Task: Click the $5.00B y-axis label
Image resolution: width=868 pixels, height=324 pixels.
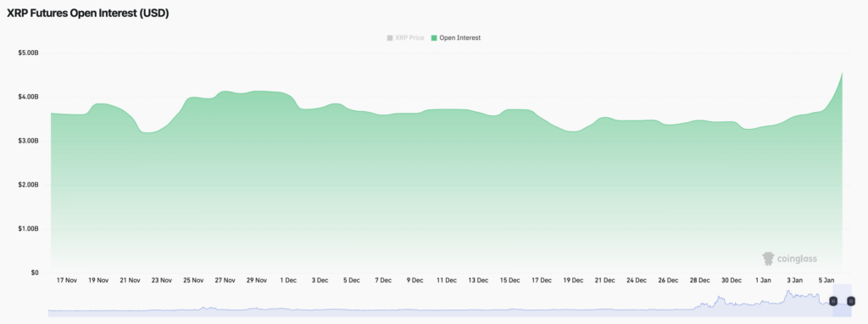Action: [28, 53]
